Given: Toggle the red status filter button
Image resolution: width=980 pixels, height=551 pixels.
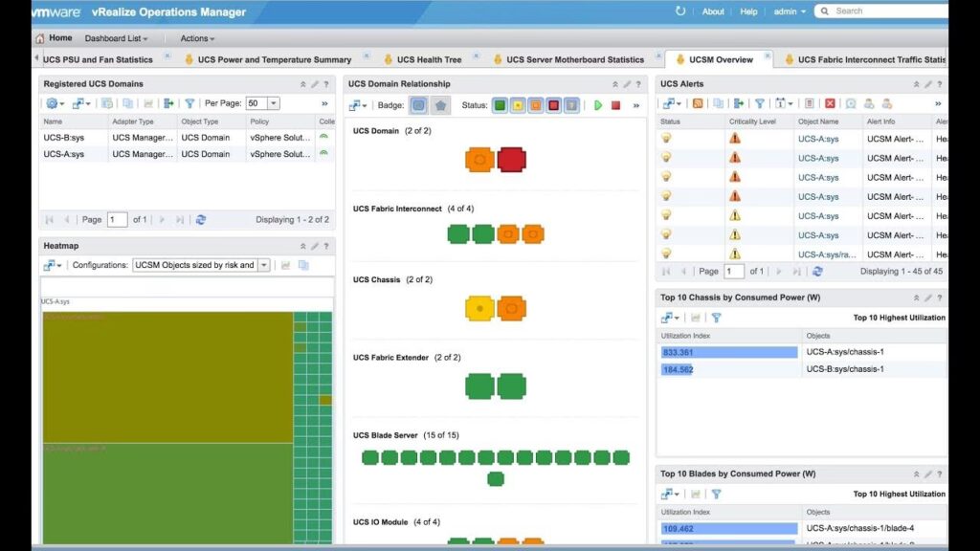Looking at the screenshot, I should [x=553, y=105].
